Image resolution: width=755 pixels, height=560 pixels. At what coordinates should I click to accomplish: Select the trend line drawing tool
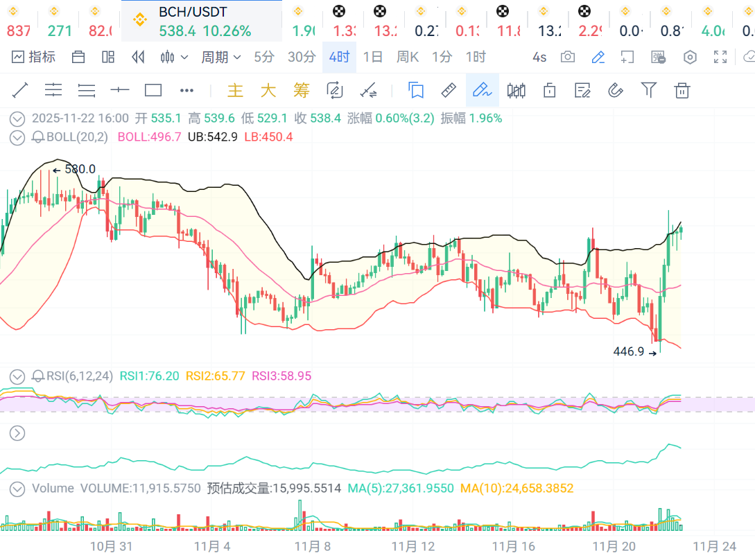19,90
